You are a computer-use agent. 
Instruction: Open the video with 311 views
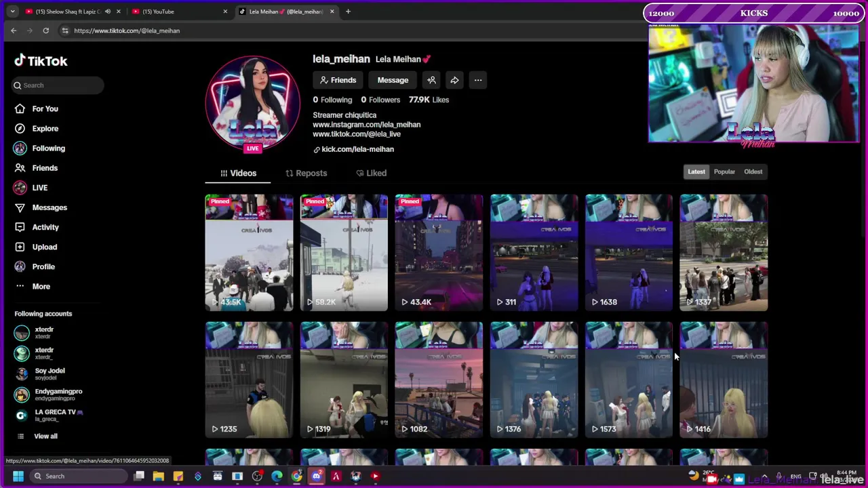(x=534, y=253)
